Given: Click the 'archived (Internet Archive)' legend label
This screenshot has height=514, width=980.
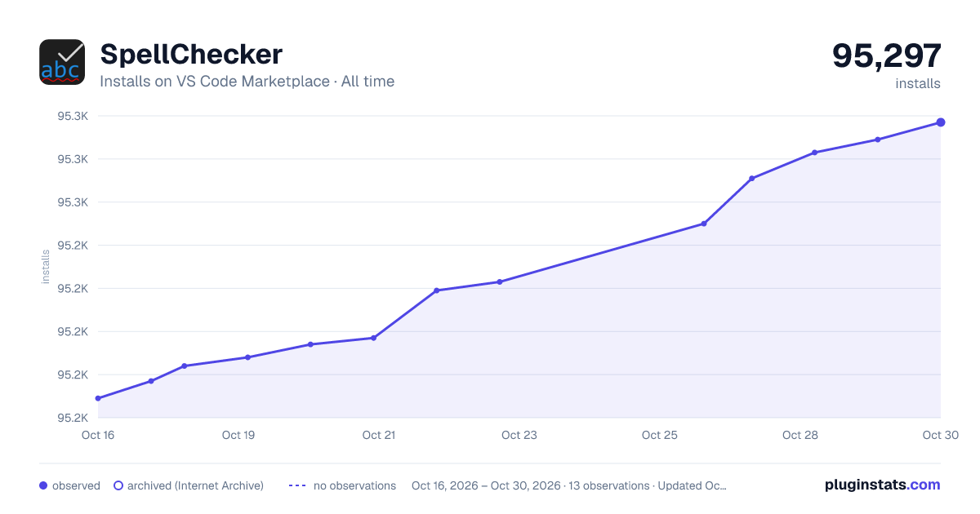Looking at the screenshot, I should pos(195,485).
